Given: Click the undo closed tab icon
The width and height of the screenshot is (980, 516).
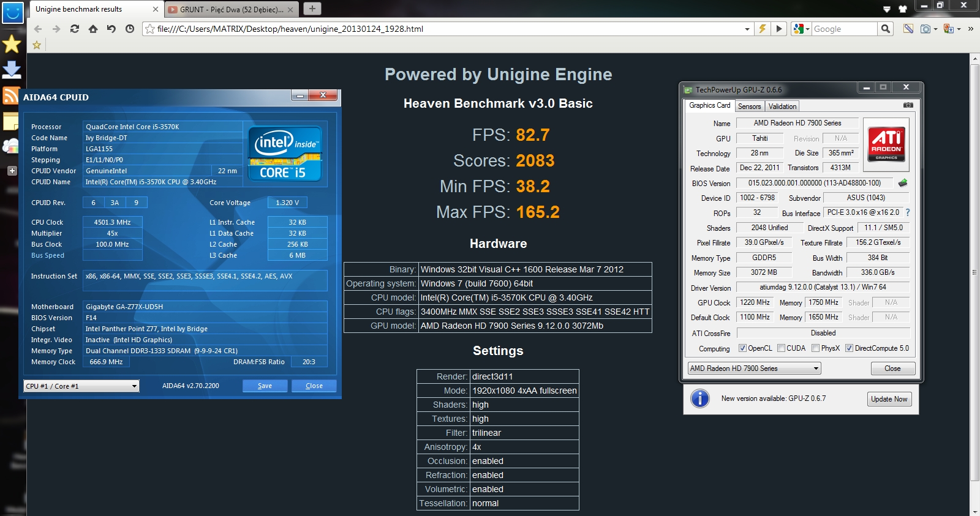Looking at the screenshot, I should coord(111,29).
